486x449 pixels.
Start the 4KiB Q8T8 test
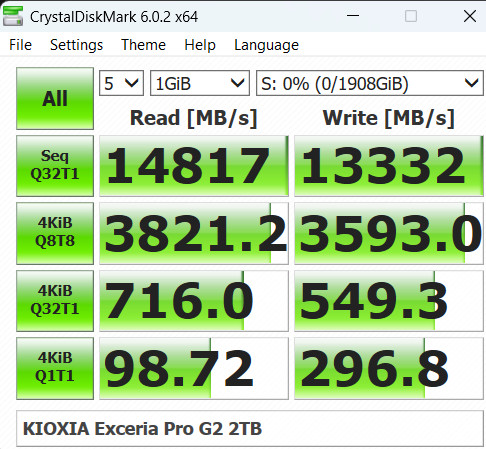55,233
